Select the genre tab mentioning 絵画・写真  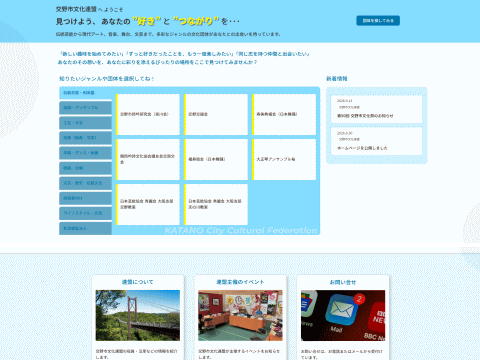pyautogui.click(x=85, y=138)
